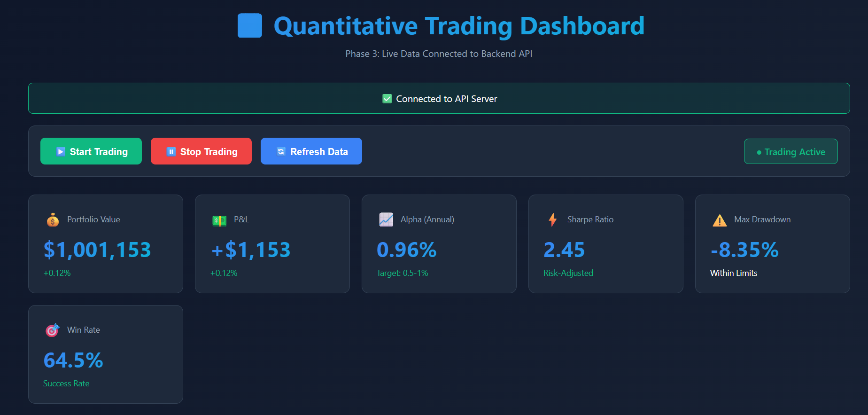Select the +$1,153 P&L value

(x=251, y=250)
